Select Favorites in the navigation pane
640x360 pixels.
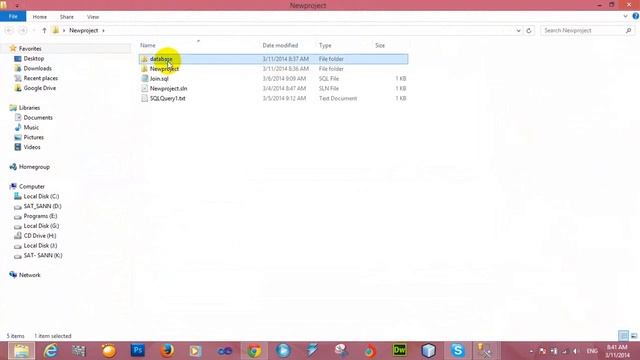(x=30, y=49)
